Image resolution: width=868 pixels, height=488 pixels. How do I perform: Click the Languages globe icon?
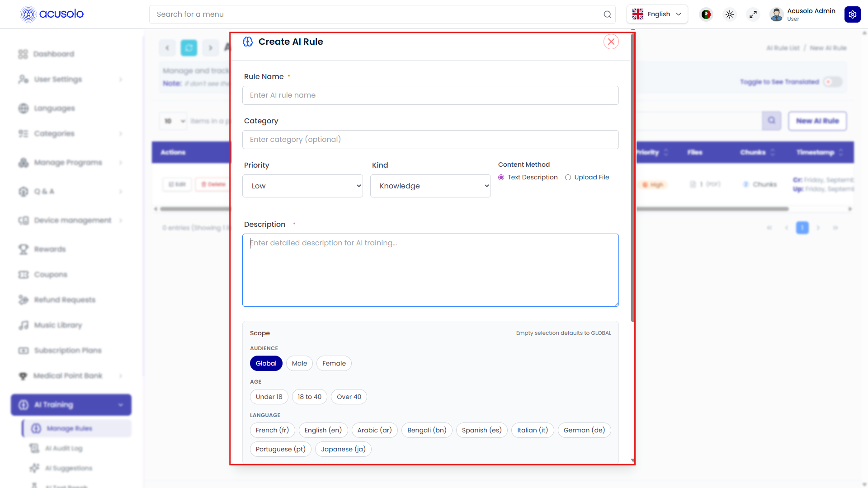[23, 108]
